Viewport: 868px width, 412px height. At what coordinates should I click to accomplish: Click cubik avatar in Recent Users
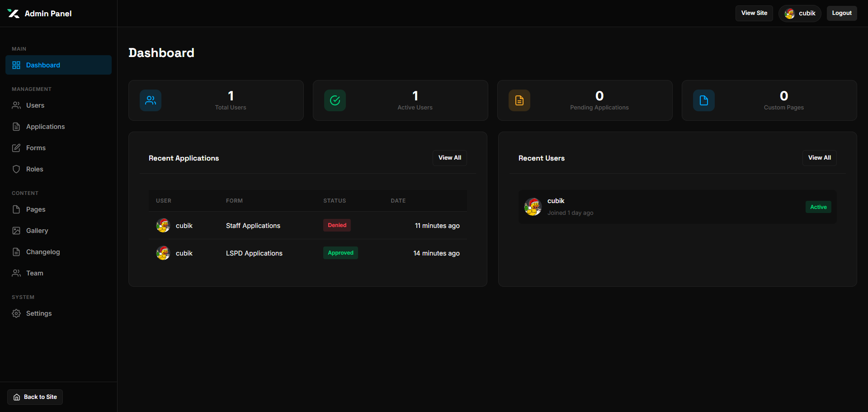(x=533, y=207)
